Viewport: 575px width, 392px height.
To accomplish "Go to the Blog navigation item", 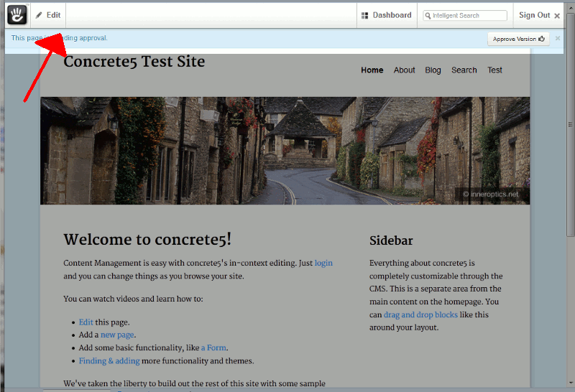I will [433, 70].
